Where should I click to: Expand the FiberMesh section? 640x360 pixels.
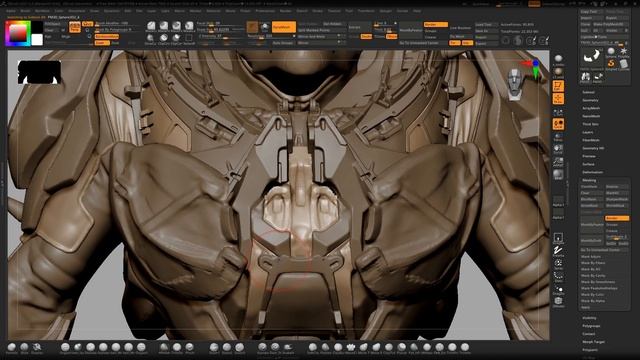591,140
